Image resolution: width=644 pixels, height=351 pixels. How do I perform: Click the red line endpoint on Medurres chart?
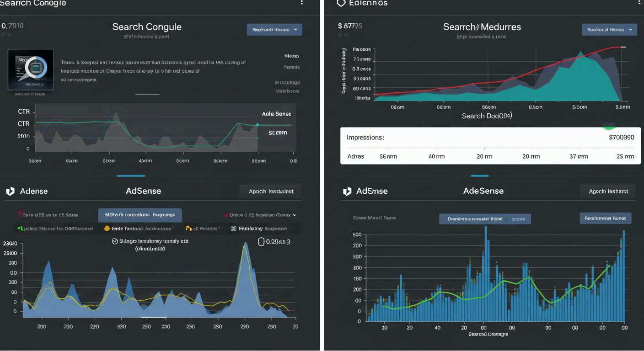(x=623, y=47)
